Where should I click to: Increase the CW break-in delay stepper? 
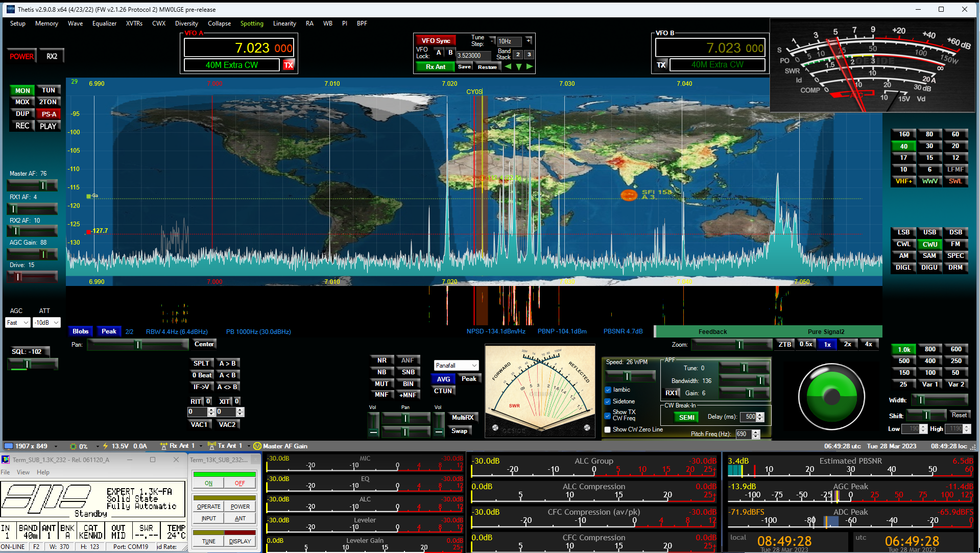coord(760,415)
